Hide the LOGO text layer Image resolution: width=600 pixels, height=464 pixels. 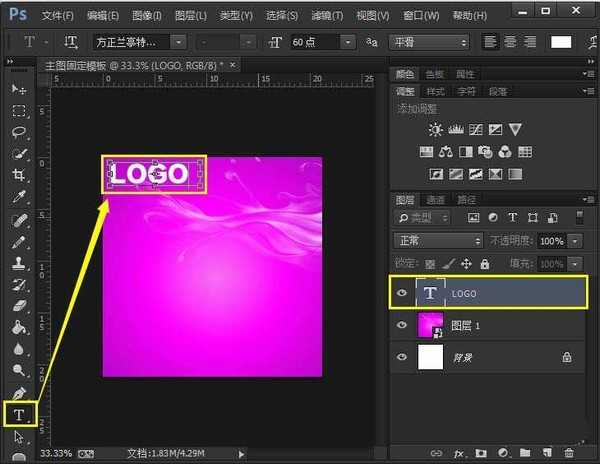pyautogui.click(x=402, y=293)
